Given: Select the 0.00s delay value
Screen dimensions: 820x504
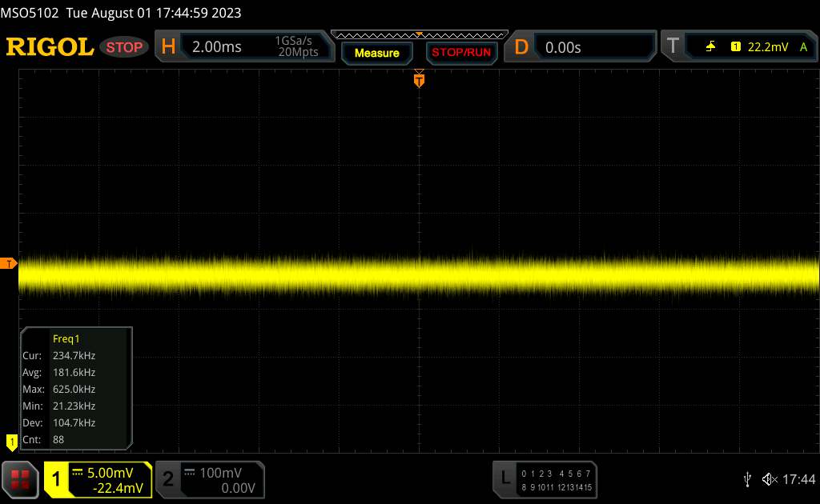Looking at the screenshot, I should (563, 47).
